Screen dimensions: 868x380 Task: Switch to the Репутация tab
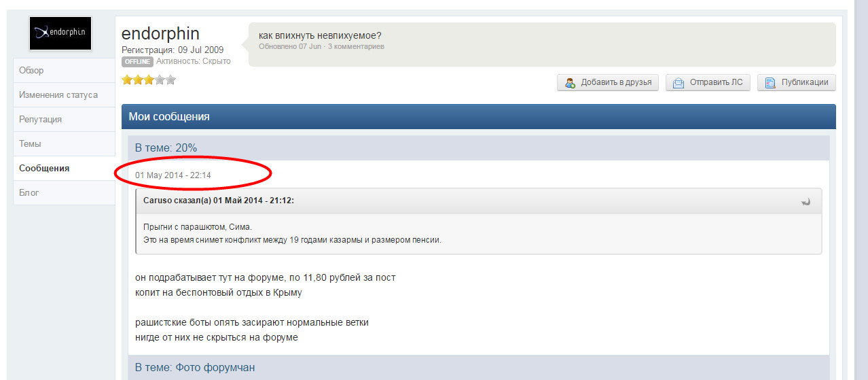64,120
